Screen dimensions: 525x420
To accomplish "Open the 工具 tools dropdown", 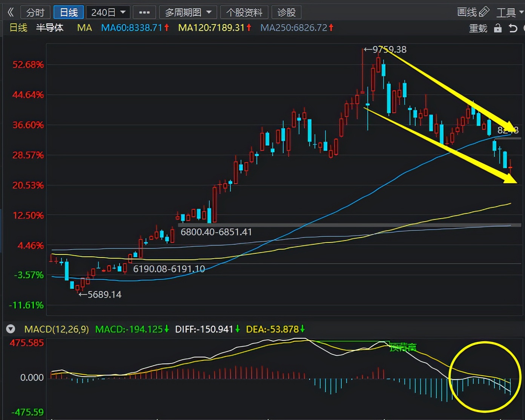I will tap(510, 12).
